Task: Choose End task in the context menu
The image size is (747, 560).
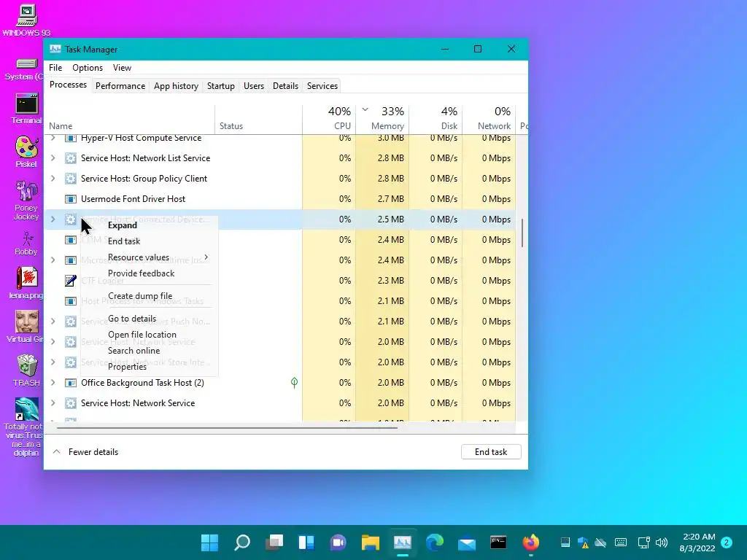Action: click(x=124, y=241)
